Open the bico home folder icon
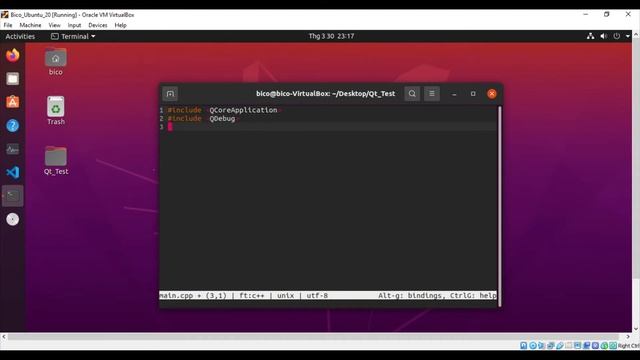 click(x=56, y=62)
